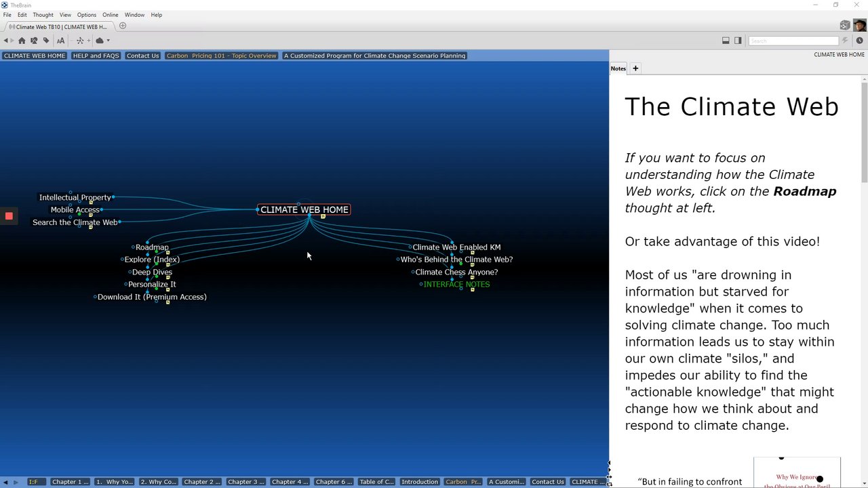Open the thought types icon
The image size is (868, 488).
click(34, 41)
